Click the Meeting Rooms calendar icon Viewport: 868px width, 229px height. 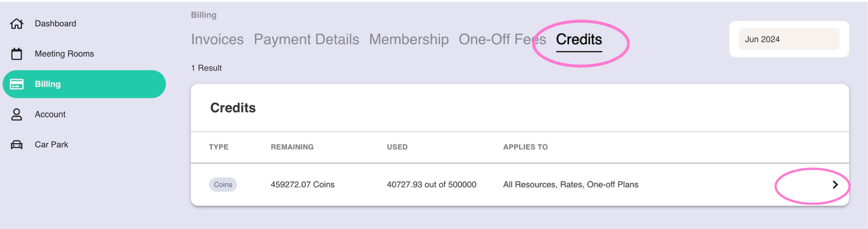tap(17, 54)
